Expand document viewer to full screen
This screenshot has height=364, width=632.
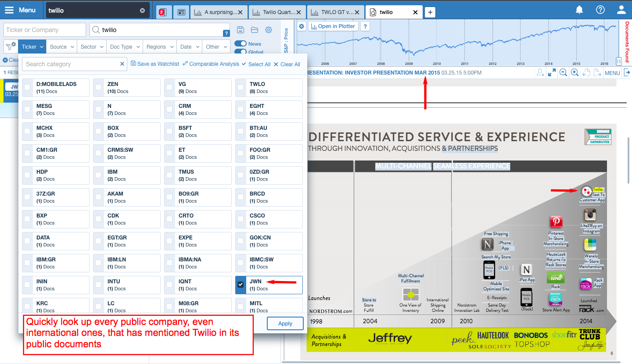pos(552,72)
